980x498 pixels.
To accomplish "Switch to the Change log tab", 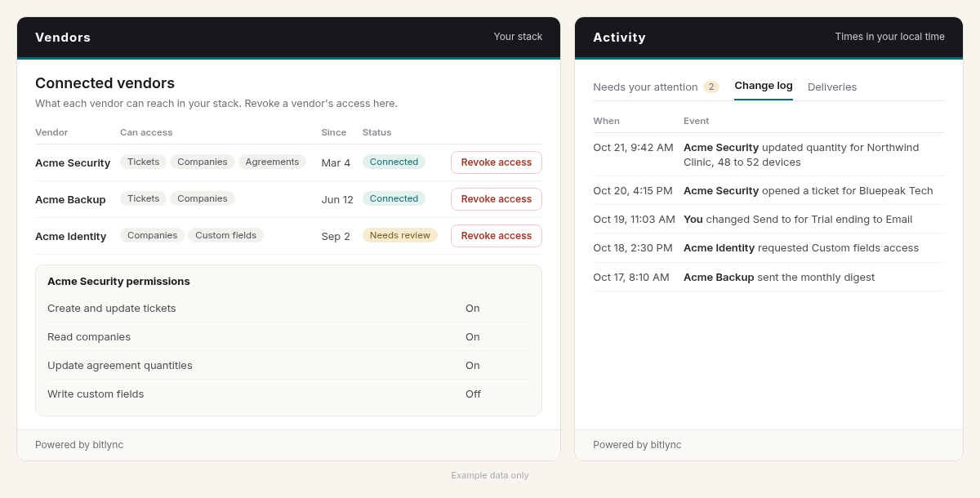I will coord(764,86).
